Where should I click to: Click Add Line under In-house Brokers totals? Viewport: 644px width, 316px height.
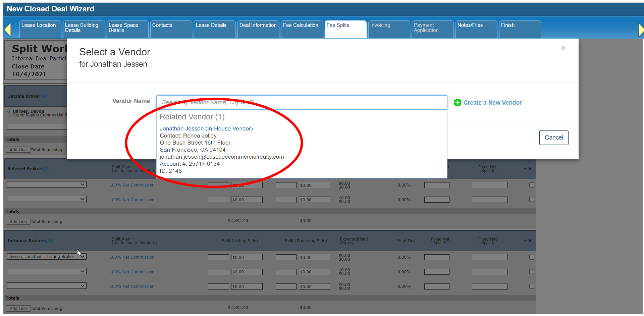(x=18, y=309)
